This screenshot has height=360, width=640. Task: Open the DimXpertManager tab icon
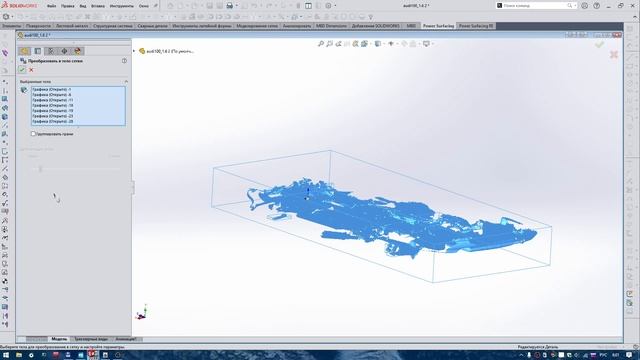64,51
